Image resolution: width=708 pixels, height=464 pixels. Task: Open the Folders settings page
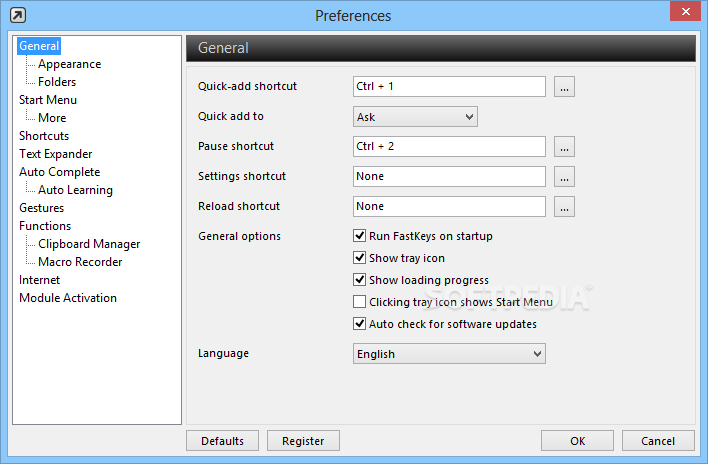(x=57, y=82)
